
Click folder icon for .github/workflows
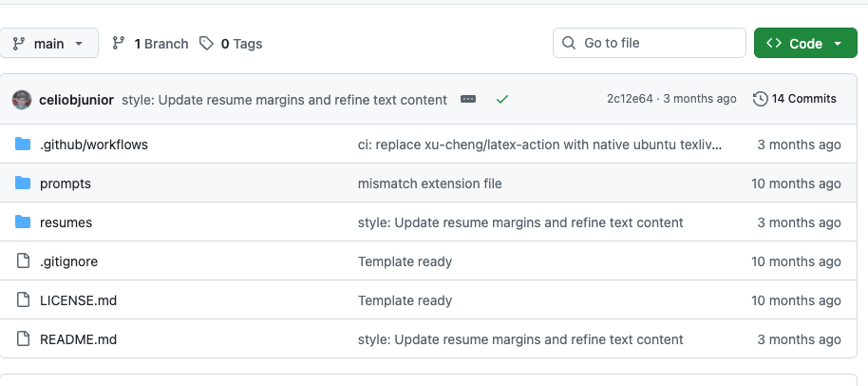(x=23, y=145)
